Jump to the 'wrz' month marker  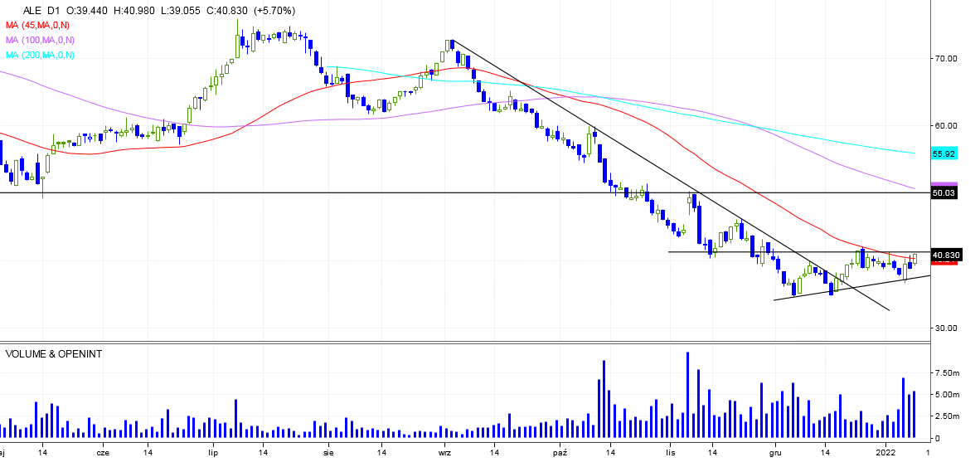point(445,453)
